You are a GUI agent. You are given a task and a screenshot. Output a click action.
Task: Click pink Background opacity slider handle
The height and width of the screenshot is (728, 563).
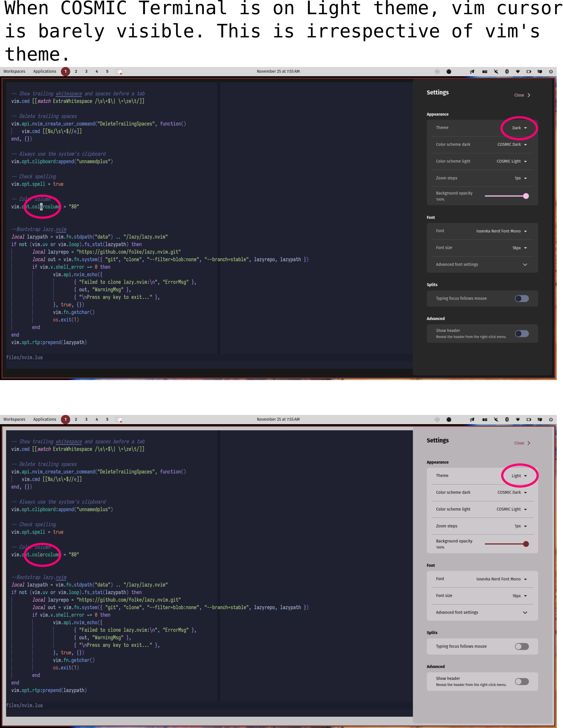point(526,196)
